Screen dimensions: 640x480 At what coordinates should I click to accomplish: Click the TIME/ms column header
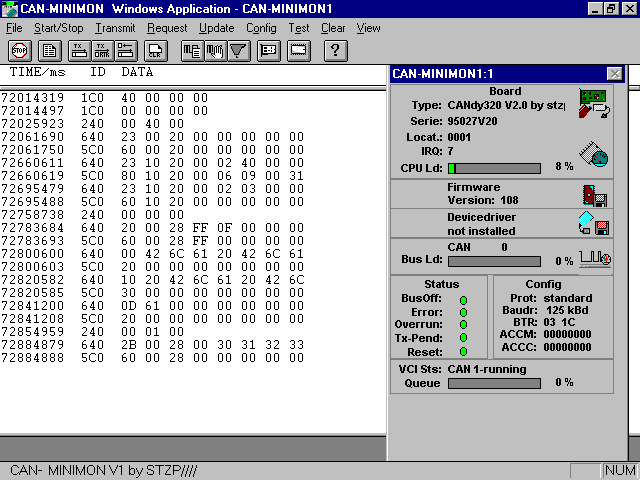tap(38, 72)
